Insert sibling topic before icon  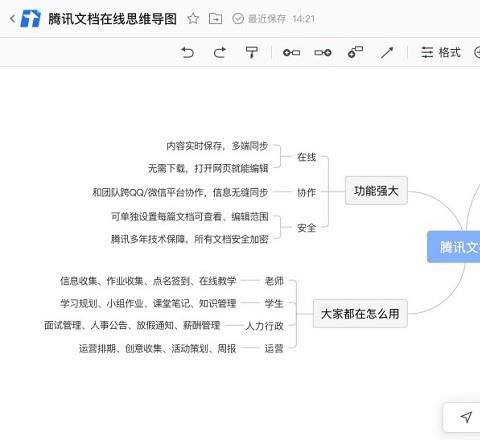tap(291, 52)
